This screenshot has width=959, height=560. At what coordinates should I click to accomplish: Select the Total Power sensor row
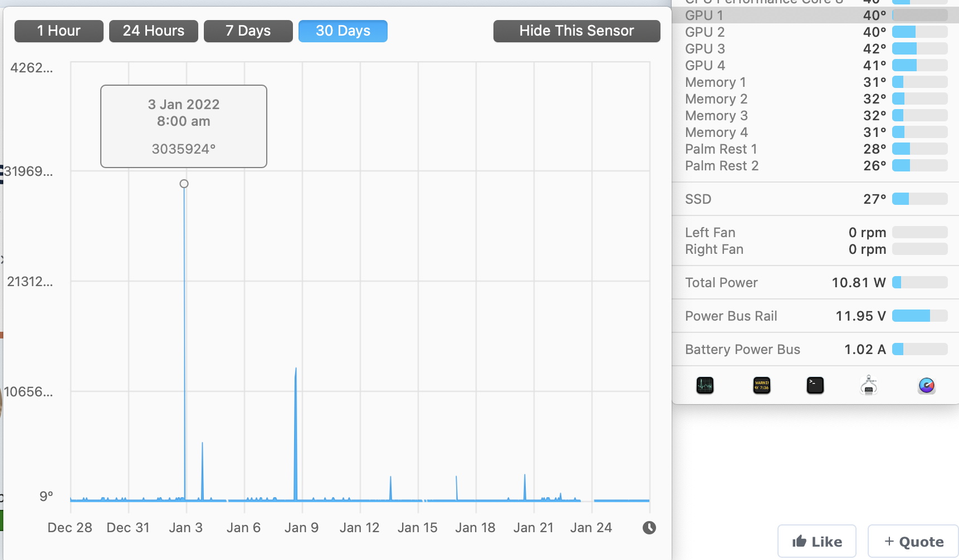point(815,282)
